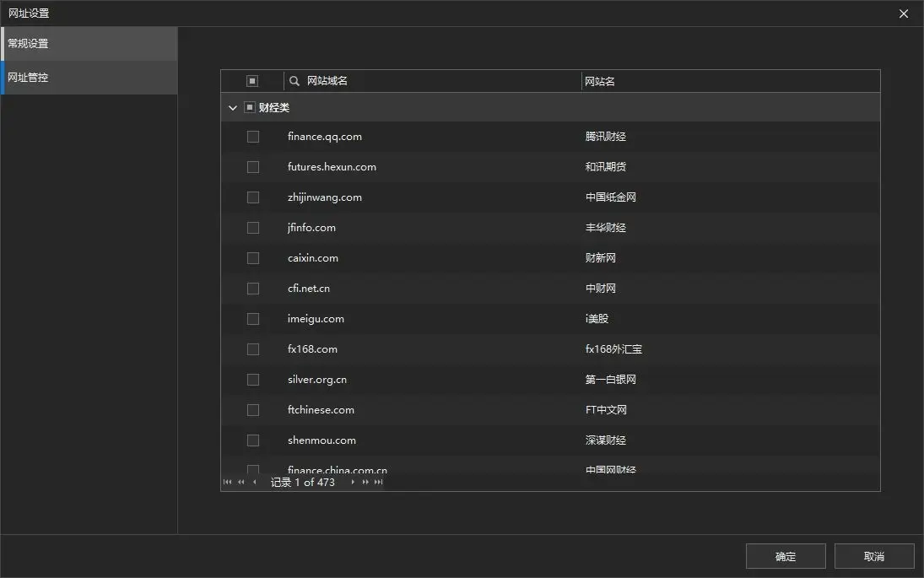Go to next record in the pager
Image resolution: width=924 pixels, height=578 pixels.
coord(353,482)
